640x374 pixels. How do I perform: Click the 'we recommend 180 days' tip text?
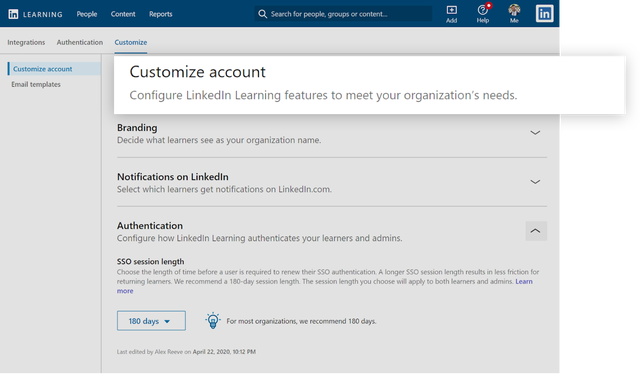click(x=301, y=321)
